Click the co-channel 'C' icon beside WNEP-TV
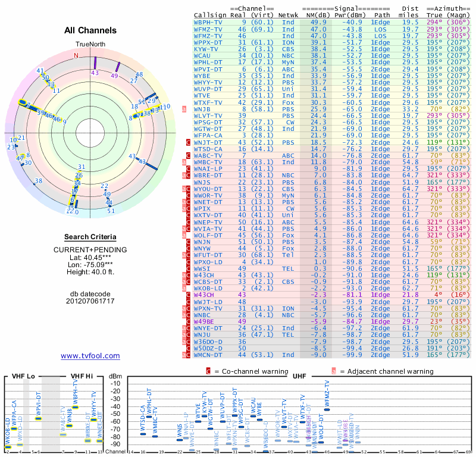 pyautogui.click(x=188, y=223)
